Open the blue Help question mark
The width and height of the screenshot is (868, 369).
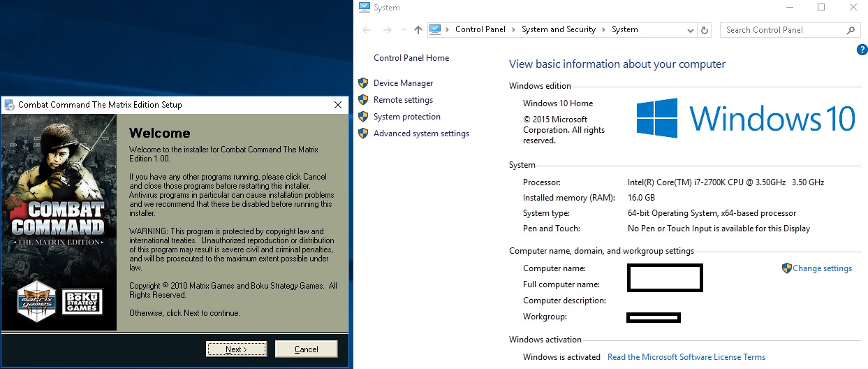tap(862, 50)
